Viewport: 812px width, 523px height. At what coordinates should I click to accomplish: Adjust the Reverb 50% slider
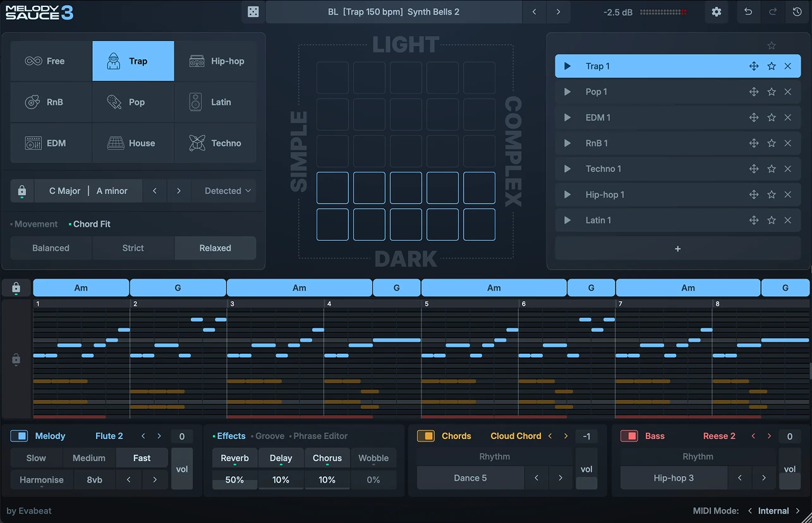coord(234,480)
